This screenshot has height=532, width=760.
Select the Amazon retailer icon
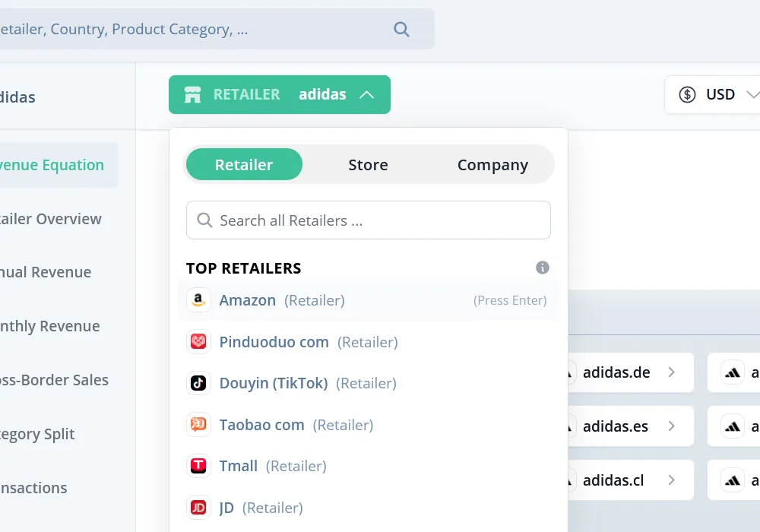[198, 299]
